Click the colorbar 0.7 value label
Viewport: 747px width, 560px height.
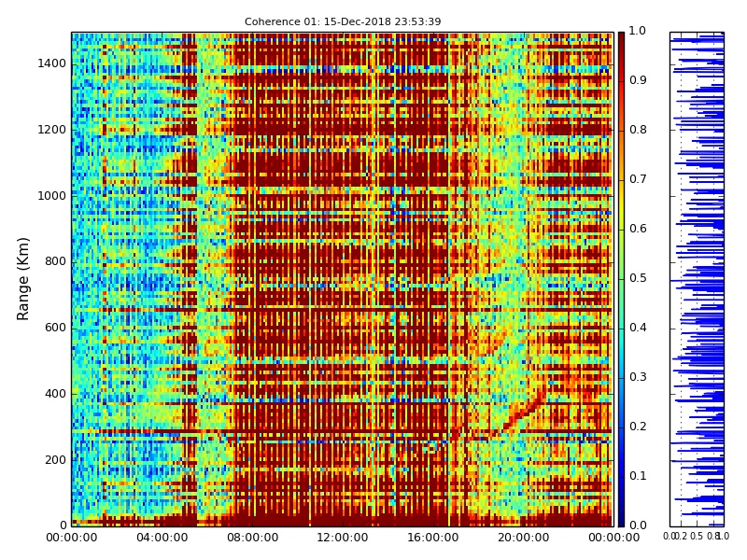tap(638, 179)
